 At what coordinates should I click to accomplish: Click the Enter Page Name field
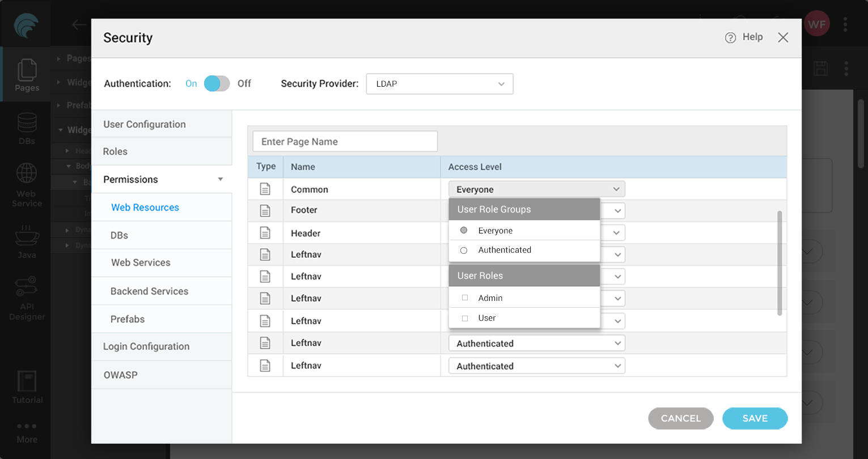point(345,142)
